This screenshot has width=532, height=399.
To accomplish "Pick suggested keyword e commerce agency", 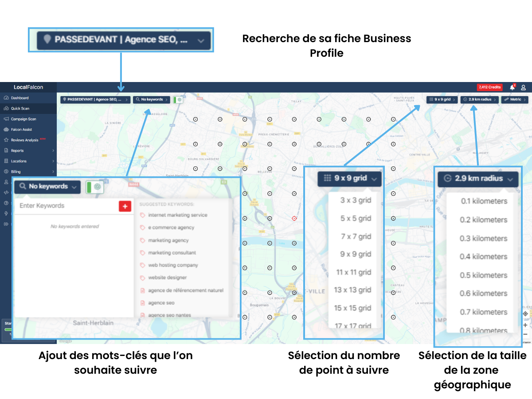I will (171, 227).
